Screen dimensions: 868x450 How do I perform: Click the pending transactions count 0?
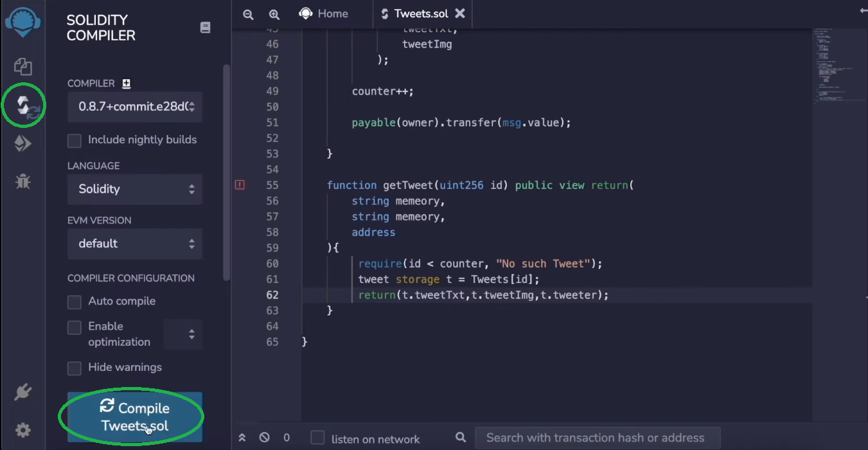pos(287,438)
